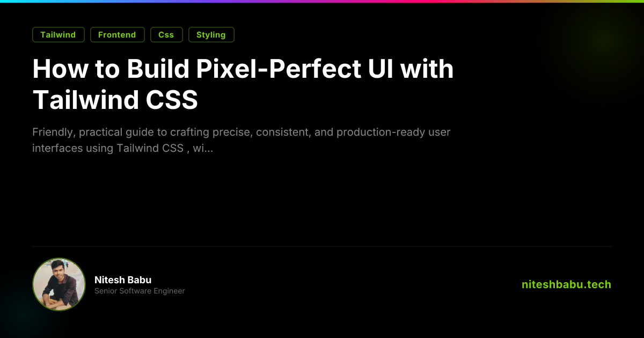Click the author name Nitesh Babu
644x338 pixels.
[123, 280]
